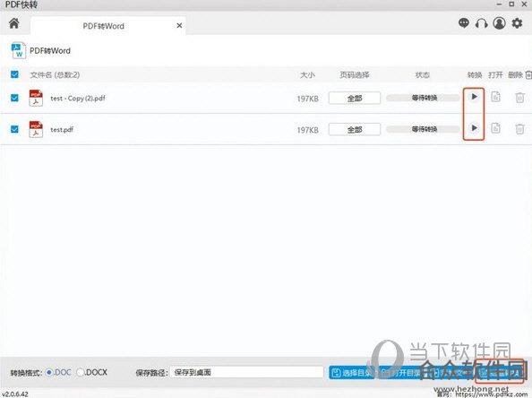Open the official website link pdfkz.com
The width and height of the screenshot is (532, 398).
(x=491, y=394)
